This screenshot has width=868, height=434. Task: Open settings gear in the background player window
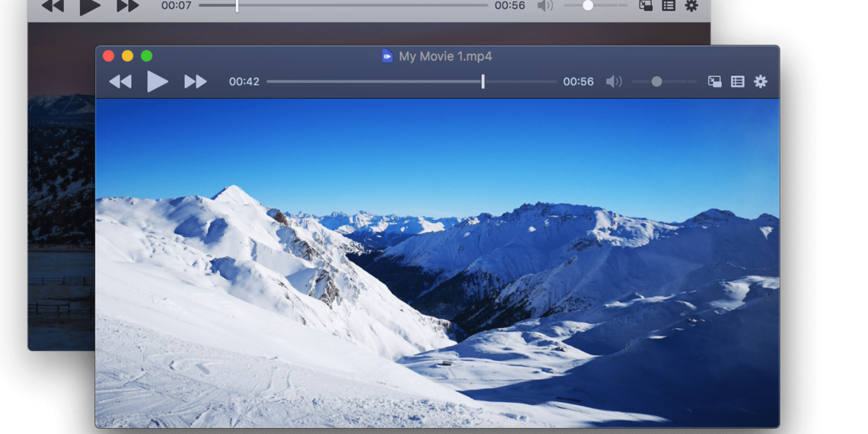691,6
